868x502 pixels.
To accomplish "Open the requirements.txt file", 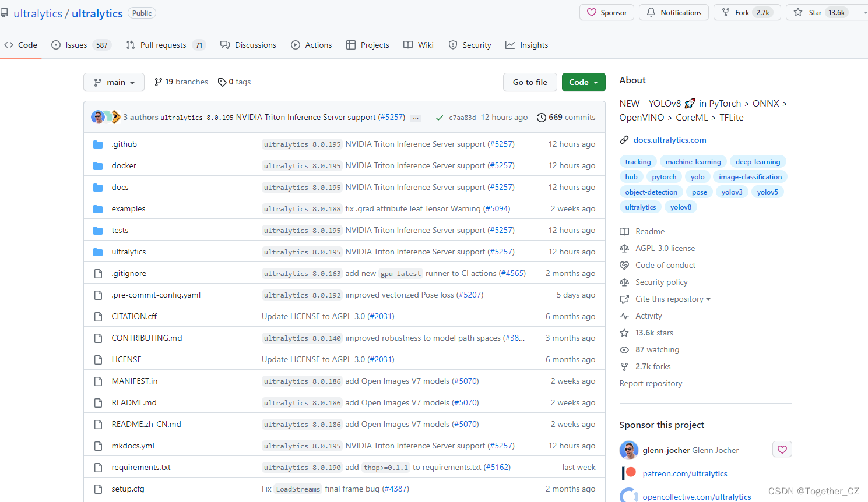I will point(141,467).
